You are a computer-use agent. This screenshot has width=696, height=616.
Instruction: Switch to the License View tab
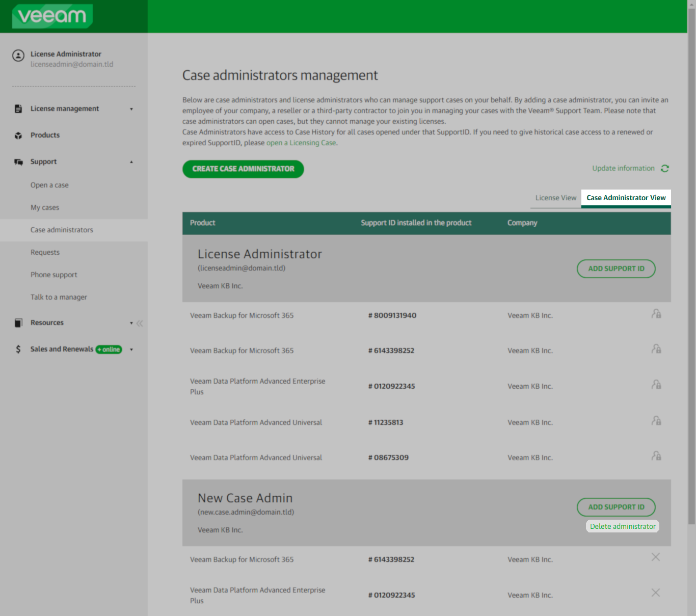[556, 198]
